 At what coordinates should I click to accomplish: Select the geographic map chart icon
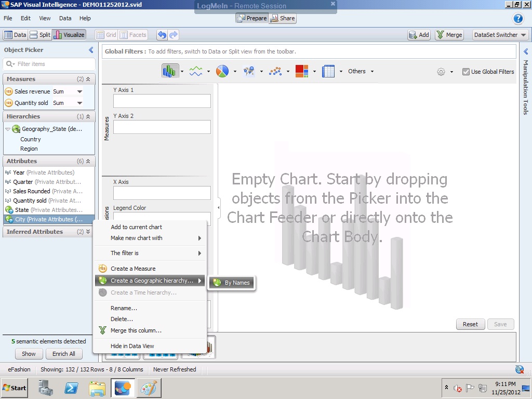point(249,71)
